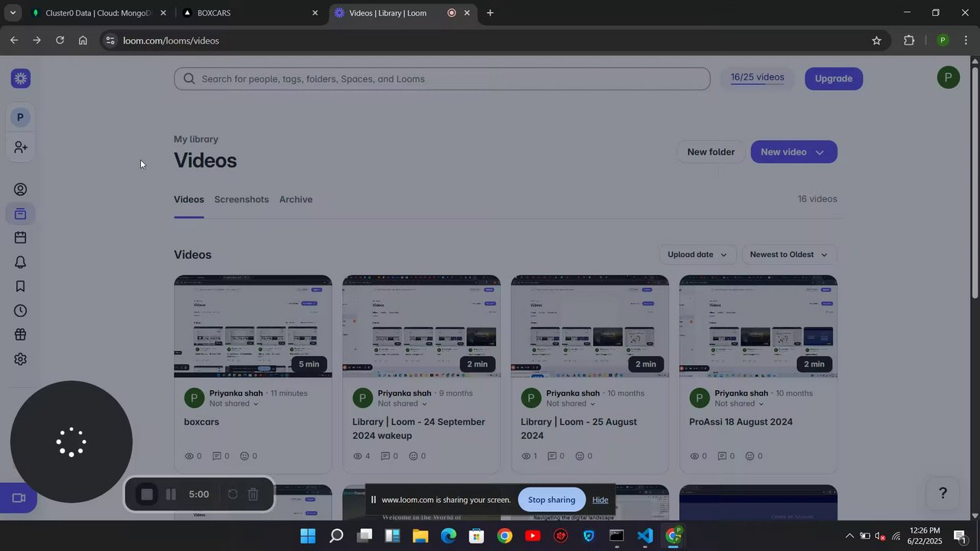Image resolution: width=980 pixels, height=551 pixels.
Task: Open the gift icon in sidebar
Action: coord(21,334)
